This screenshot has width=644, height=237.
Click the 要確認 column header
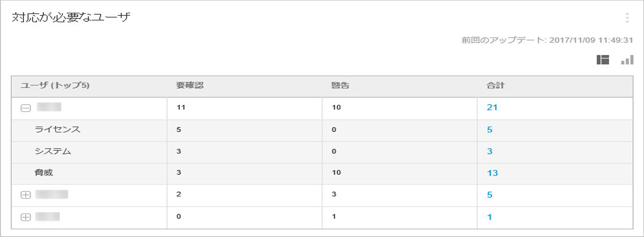click(x=190, y=85)
